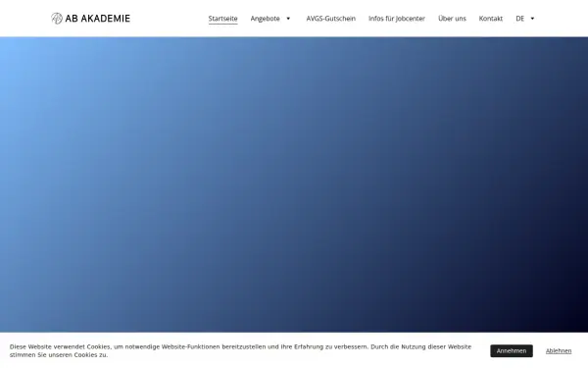The image size is (588, 368).
Task: Open the Kontakt page
Action: point(491,19)
